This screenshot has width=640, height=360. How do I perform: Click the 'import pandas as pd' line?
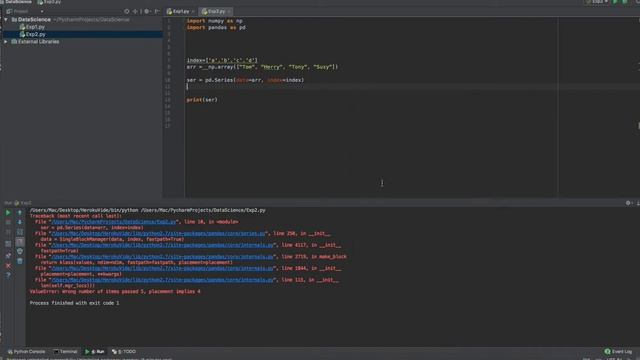[x=216, y=27]
